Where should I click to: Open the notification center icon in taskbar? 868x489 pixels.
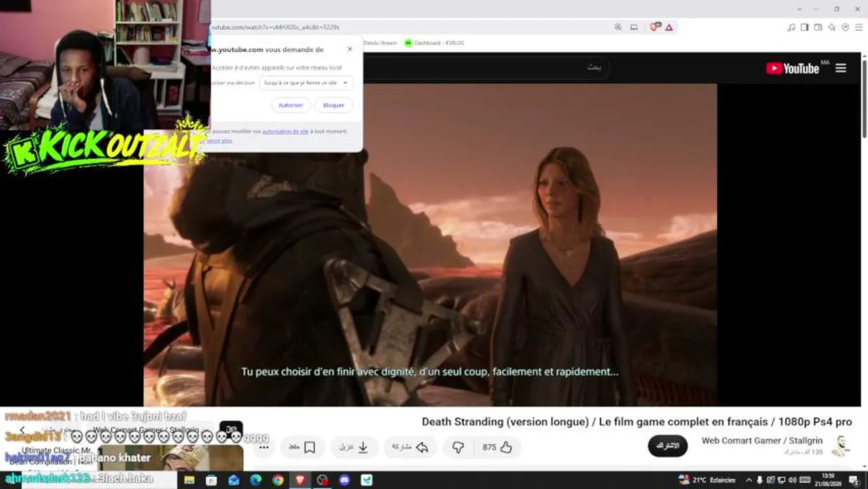[854, 480]
